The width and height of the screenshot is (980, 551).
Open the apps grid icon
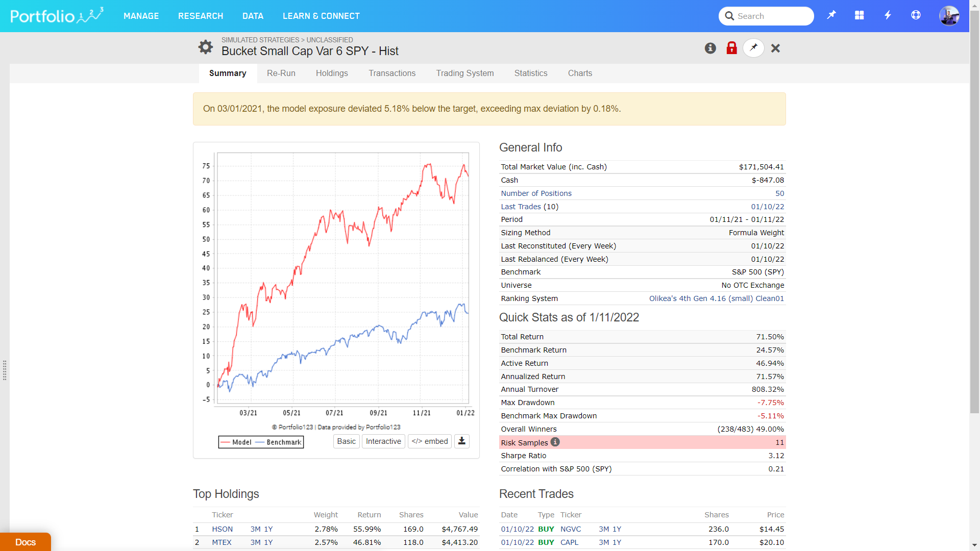[860, 15]
